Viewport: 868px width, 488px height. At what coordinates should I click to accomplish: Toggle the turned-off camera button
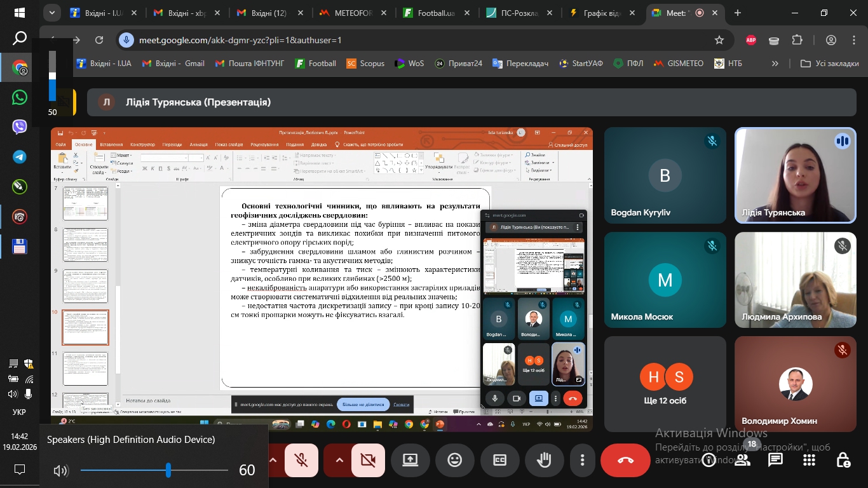click(x=368, y=460)
